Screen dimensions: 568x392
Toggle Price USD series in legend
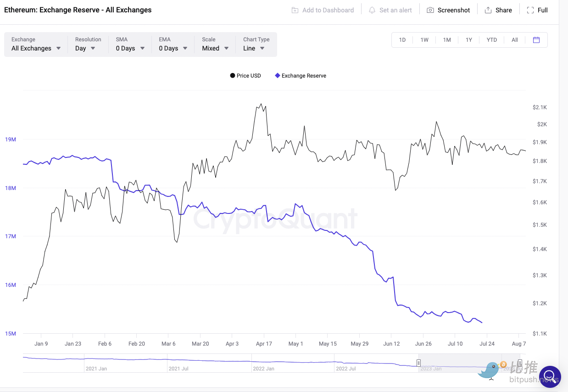tap(245, 76)
